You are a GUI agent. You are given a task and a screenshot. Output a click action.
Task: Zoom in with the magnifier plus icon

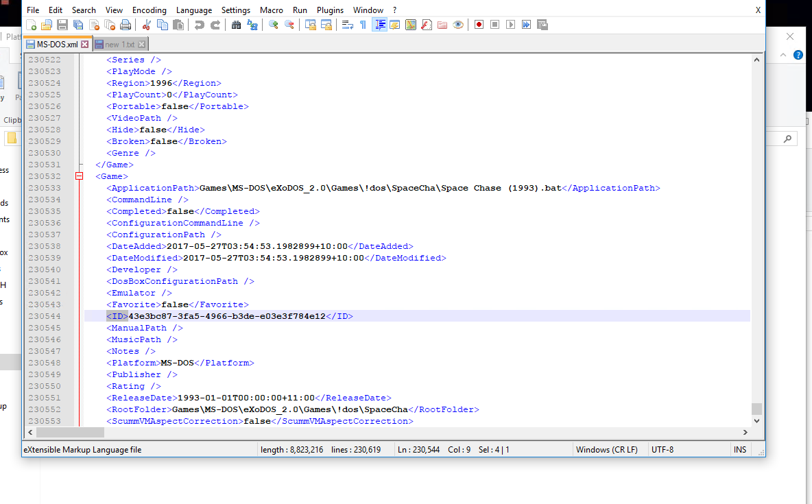pos(274,25)
